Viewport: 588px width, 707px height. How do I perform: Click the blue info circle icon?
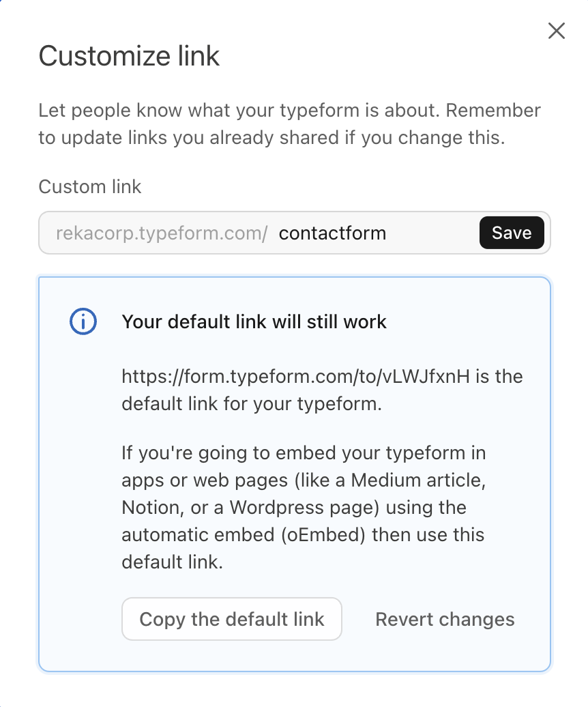(x=84, y=322)
